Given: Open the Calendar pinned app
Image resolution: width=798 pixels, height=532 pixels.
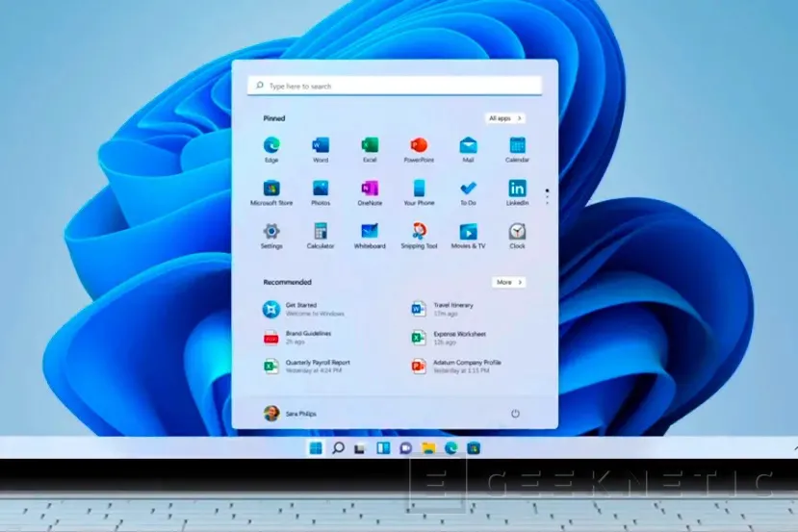Looking at the screenshot, I should 517,149.
